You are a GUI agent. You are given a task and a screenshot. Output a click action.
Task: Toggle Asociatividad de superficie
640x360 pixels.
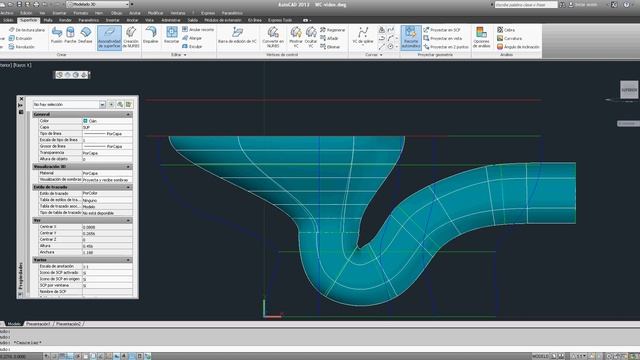(109, 38)
